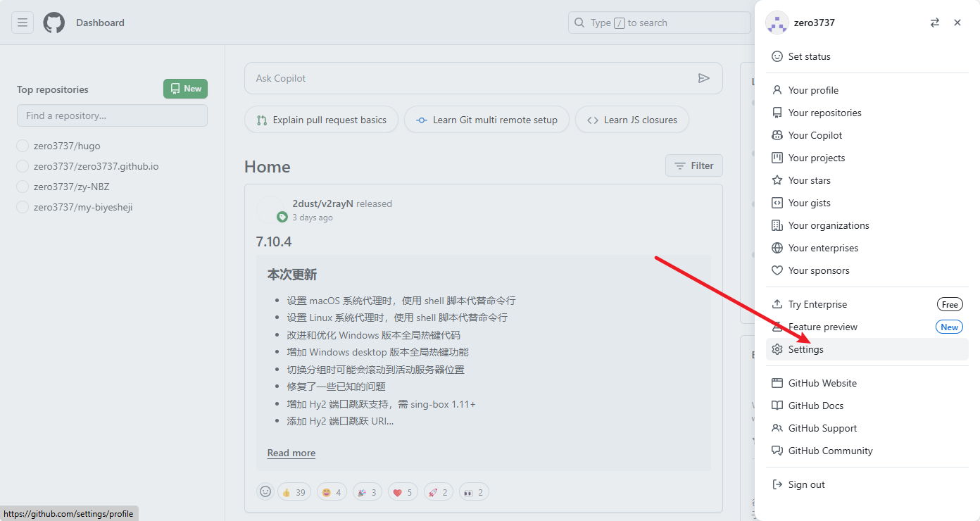
Task: Click the GitHub Octocat logo
Action: [54, 23]
